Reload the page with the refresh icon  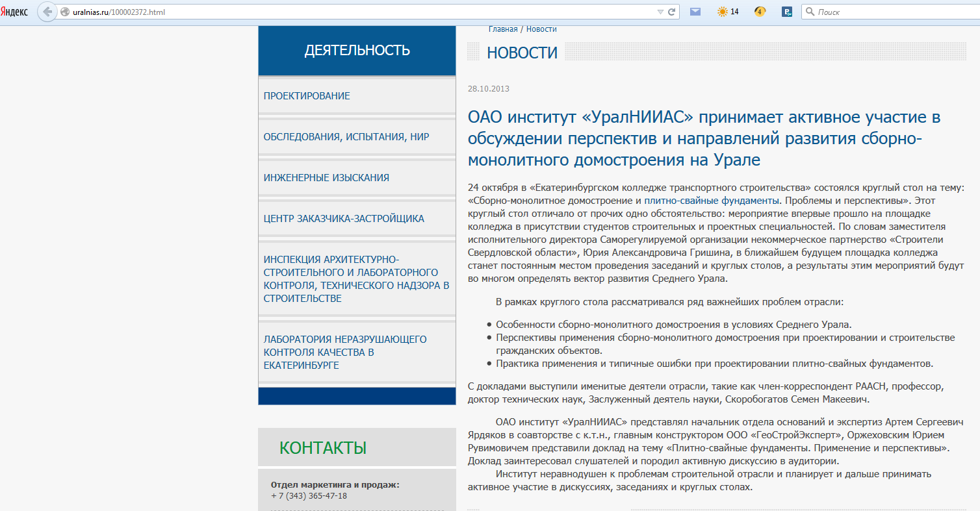pos(673,12)
